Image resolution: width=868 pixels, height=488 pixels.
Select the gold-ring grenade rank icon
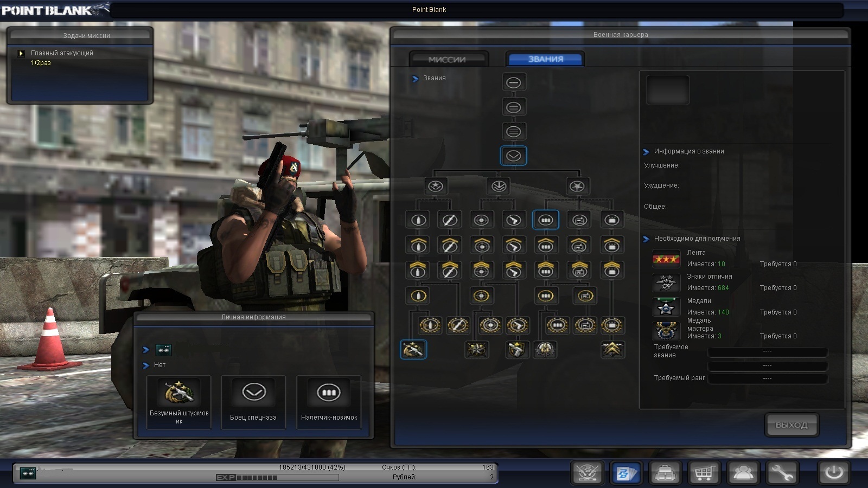(x=417, y=296)
